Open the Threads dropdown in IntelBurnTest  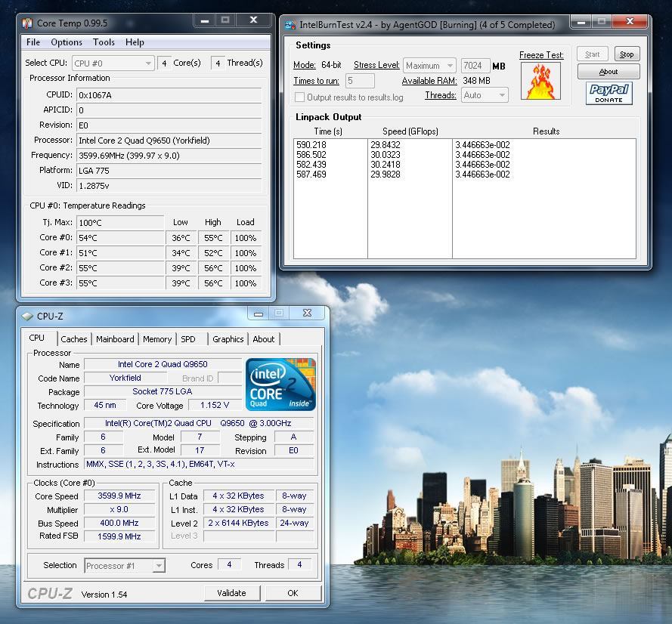[485, 95]
